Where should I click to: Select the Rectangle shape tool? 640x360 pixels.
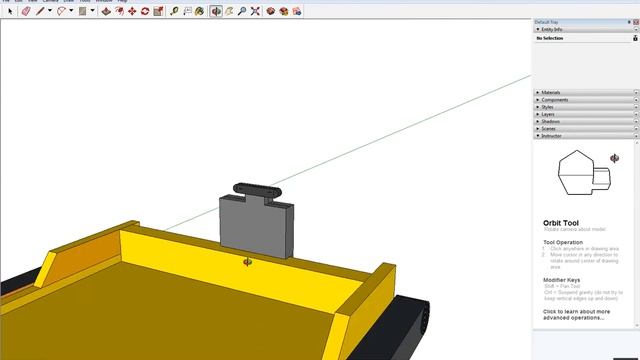click(x=82, y=11)
